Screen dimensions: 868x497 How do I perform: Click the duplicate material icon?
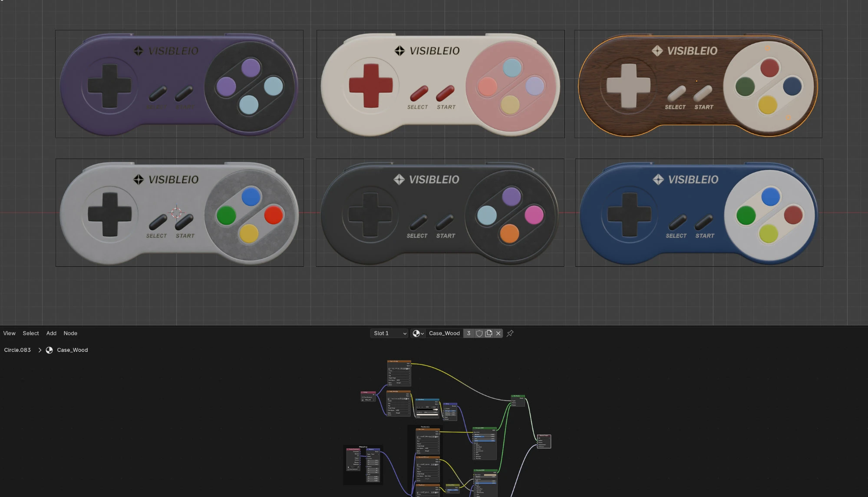489,333
